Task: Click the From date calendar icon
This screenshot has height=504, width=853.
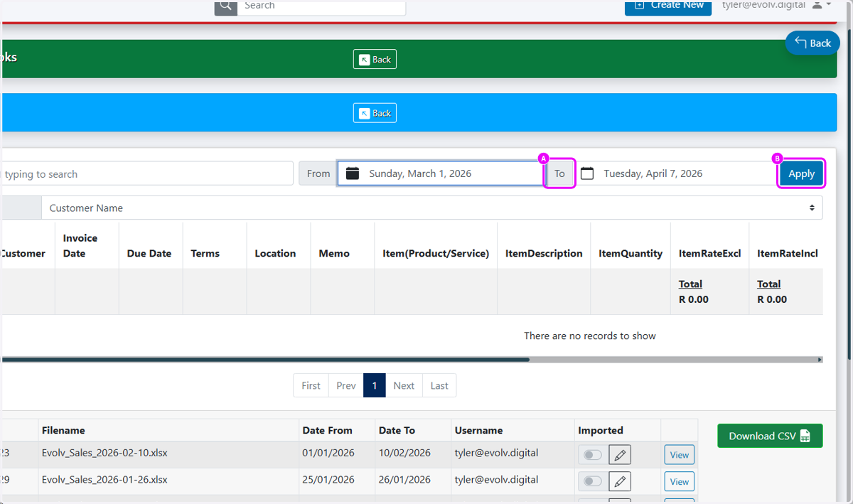Action: click(x=353, y=173)
